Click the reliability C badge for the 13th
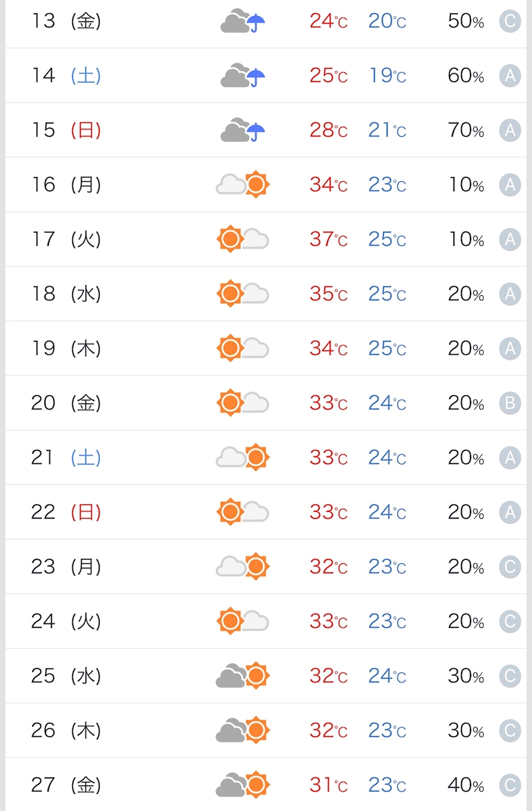532x811 pixels. (510, 22)
